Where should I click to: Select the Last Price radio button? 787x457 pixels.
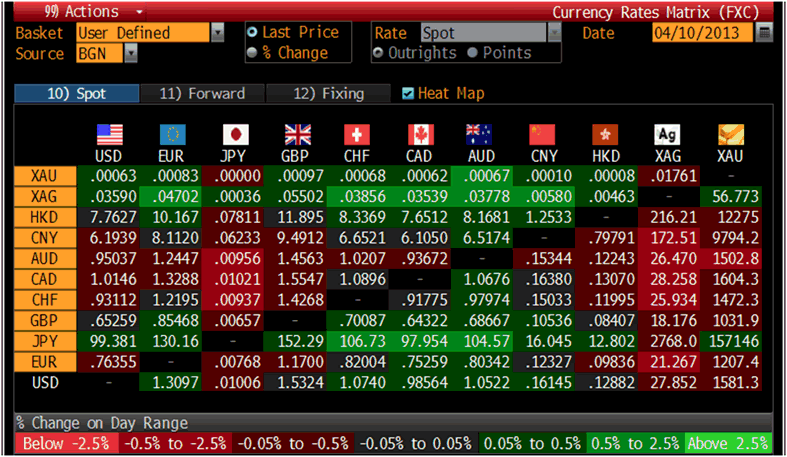tap(252, 33)
